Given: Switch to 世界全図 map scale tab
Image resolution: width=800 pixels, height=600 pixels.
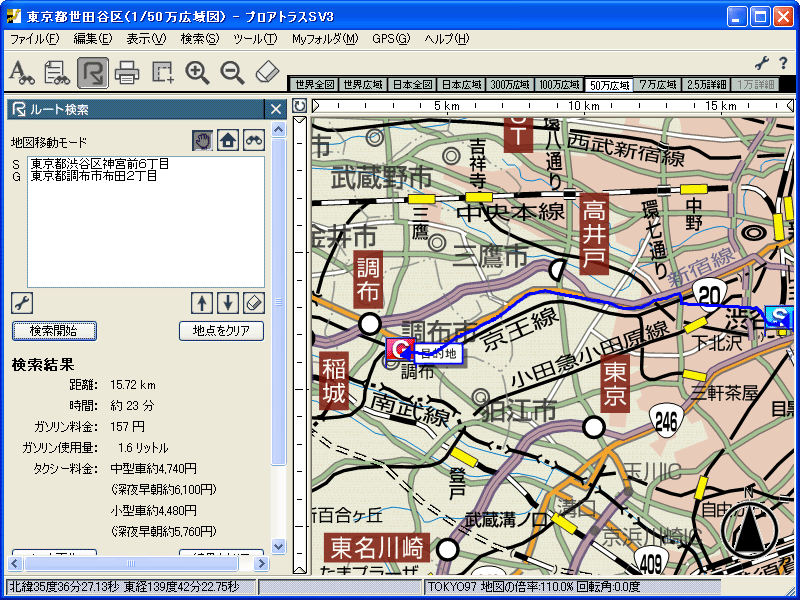Looking at the screenshot, I should pos(314,85).
